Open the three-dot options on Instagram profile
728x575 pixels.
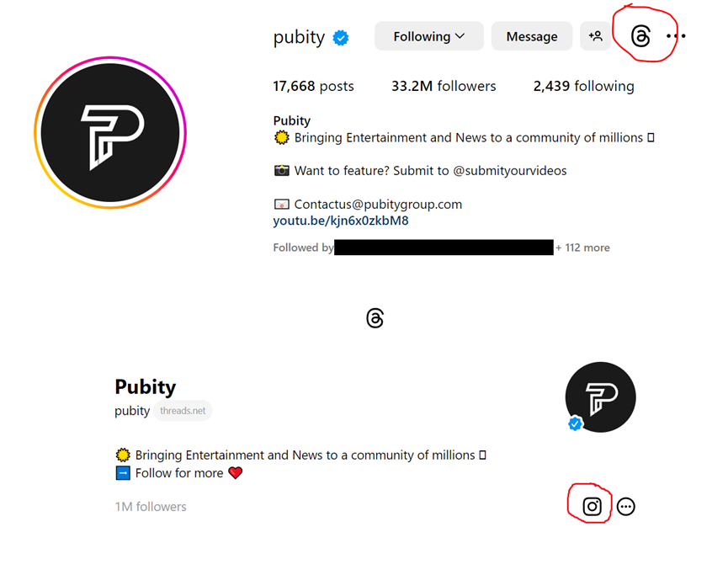click(676, 35)
